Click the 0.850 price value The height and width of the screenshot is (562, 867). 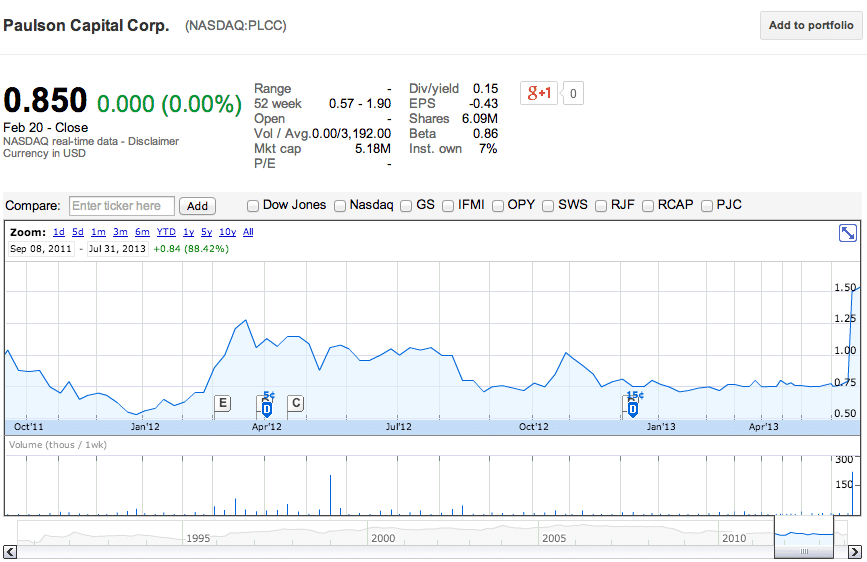click(45, 100)
